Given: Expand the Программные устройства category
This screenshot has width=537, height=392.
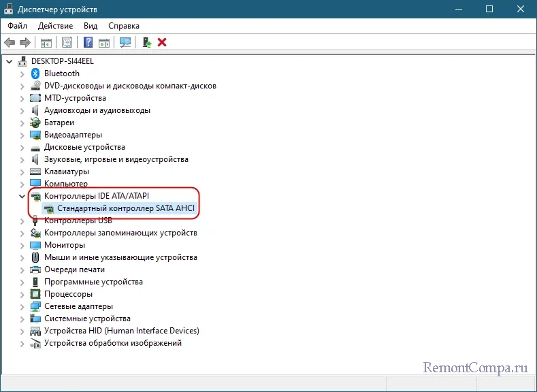Looking at the screenshot, I should coord(22,282).
